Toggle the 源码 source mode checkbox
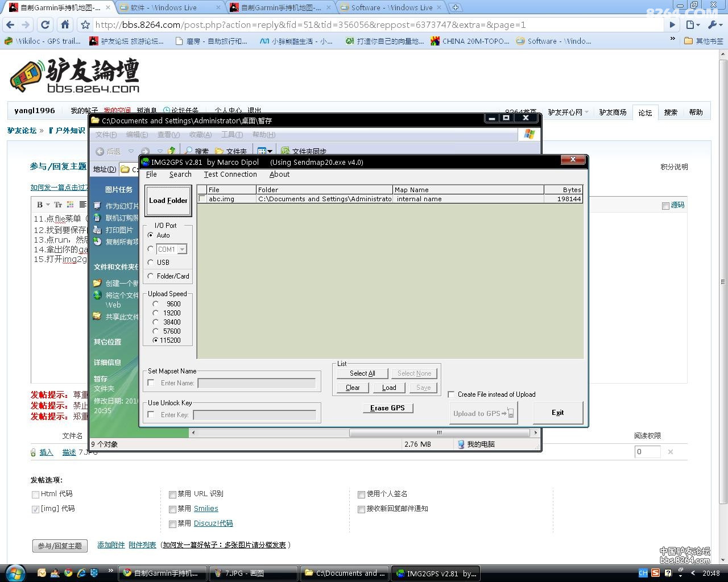This screenshot has height=582, width=728. pos(665,206)
